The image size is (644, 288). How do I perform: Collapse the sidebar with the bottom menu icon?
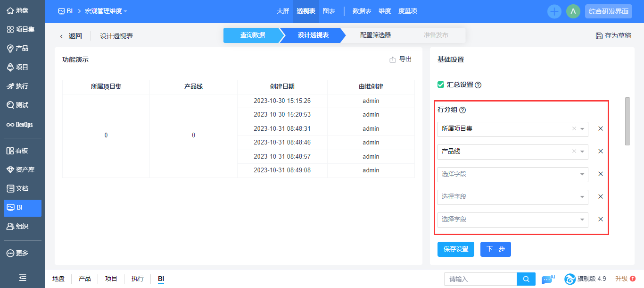[22, 278]
